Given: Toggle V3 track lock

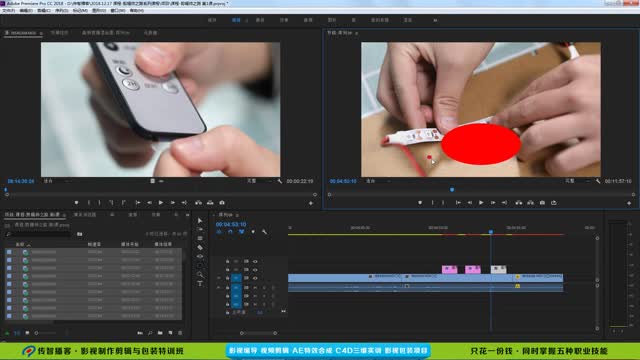Looking at the screenshot, I should [x=228, y=261].
